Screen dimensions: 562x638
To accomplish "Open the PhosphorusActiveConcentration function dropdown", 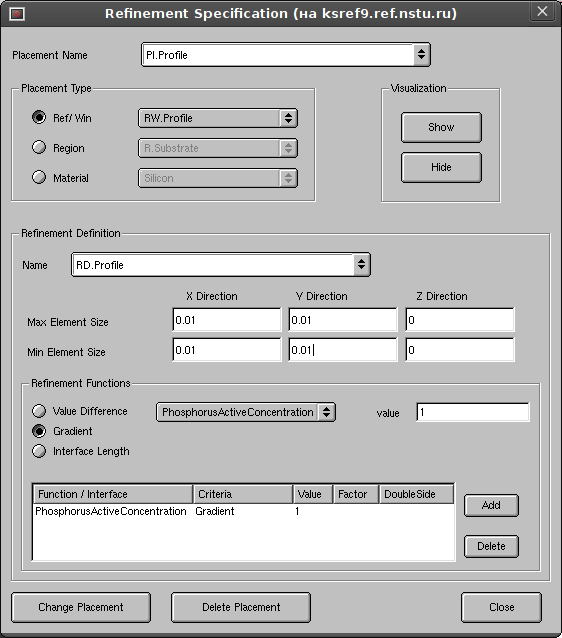I will pyautogui.click(x=246, y=412).
